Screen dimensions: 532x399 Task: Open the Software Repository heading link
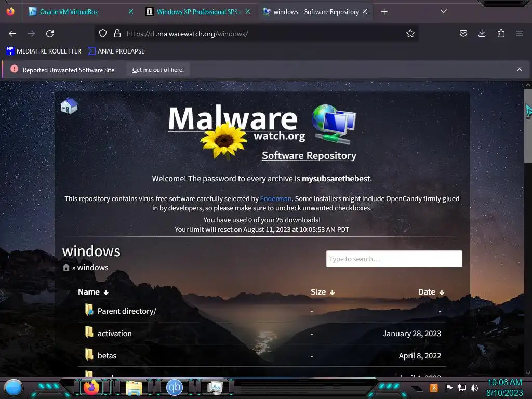309,155
